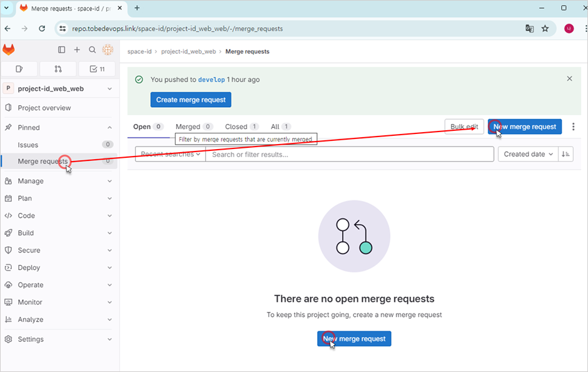The height and width of the screenshot is (372, 588).
Task: Click the GitLab logo home icon
Action: tap(9, 50)
